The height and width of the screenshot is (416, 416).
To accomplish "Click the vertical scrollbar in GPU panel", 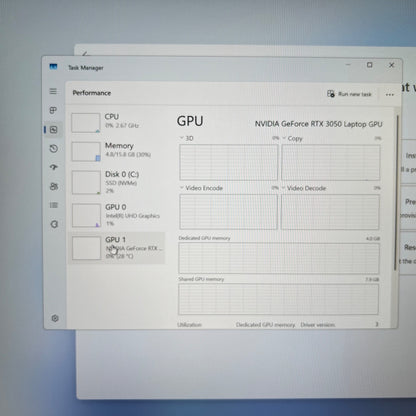I will pyautogui.click(x=396, y=193).
